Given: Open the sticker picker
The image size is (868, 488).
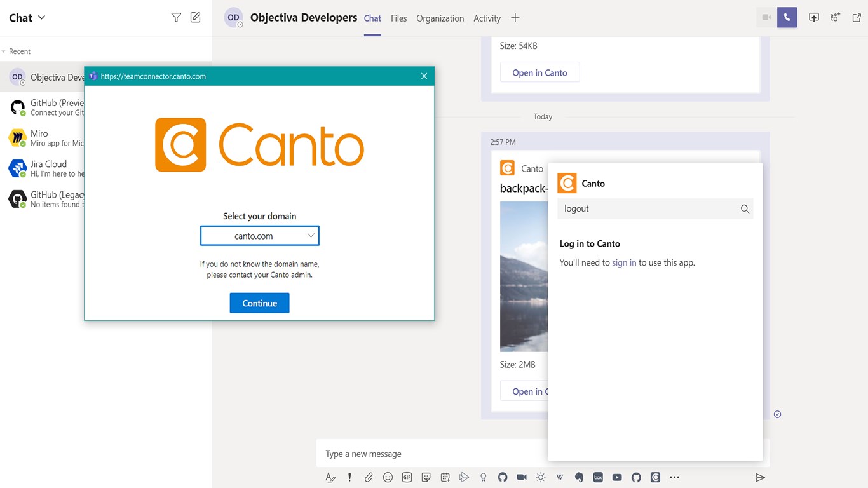Looking at the screenshot, I should pos(426,477).
